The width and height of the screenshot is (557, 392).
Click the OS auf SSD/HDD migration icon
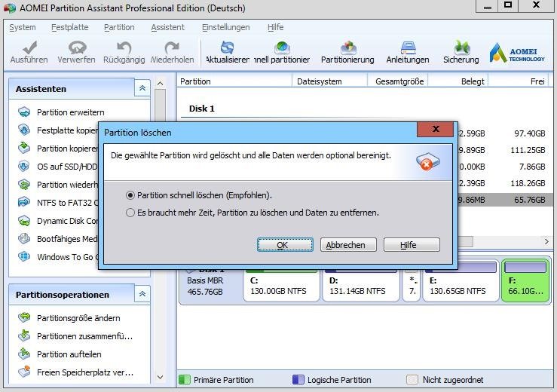24,166
